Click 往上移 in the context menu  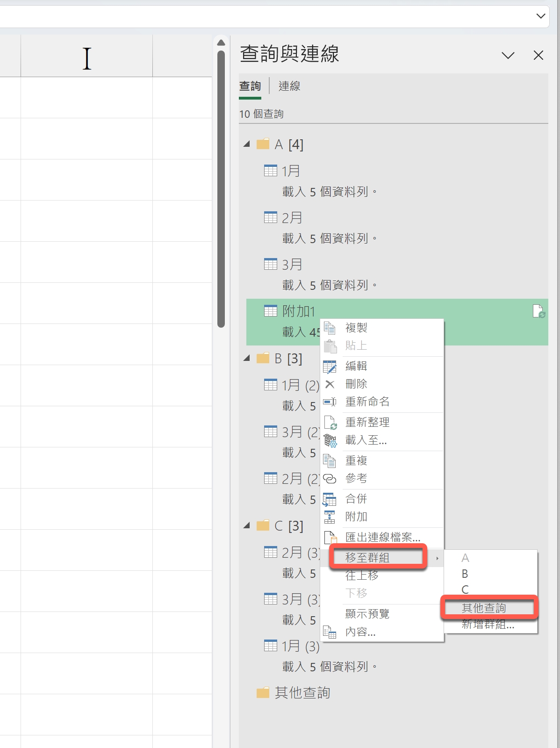[x=362, y=575]
